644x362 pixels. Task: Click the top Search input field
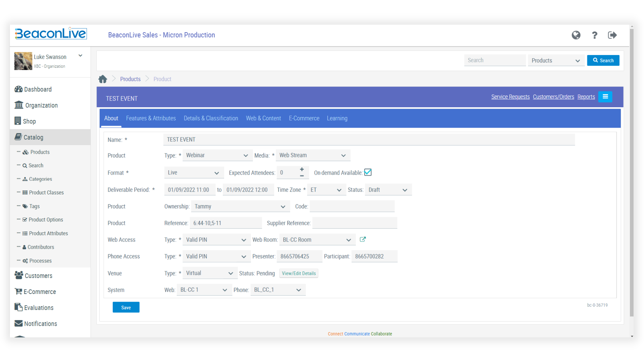pyautogui.click(x=495, y=60)
